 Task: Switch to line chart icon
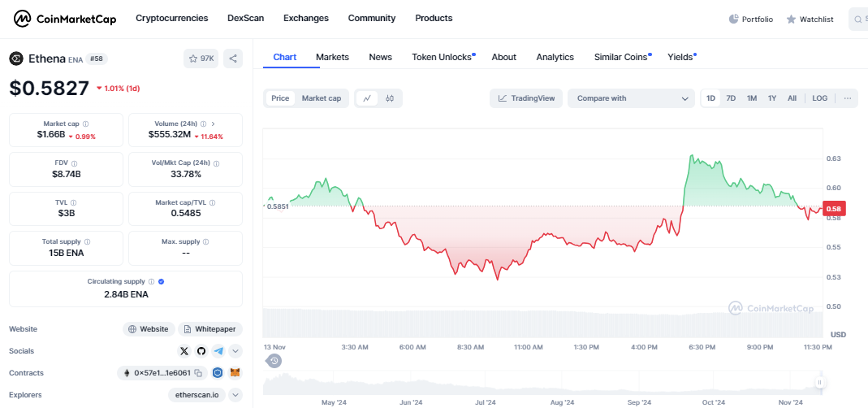(x=366, y=98)
